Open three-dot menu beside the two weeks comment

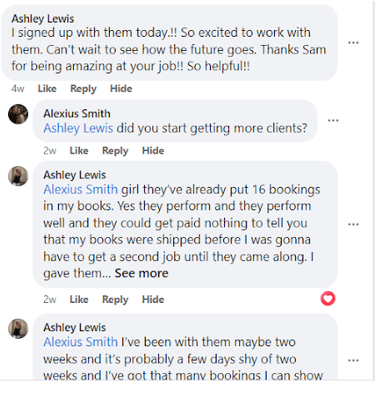[353, 360]
